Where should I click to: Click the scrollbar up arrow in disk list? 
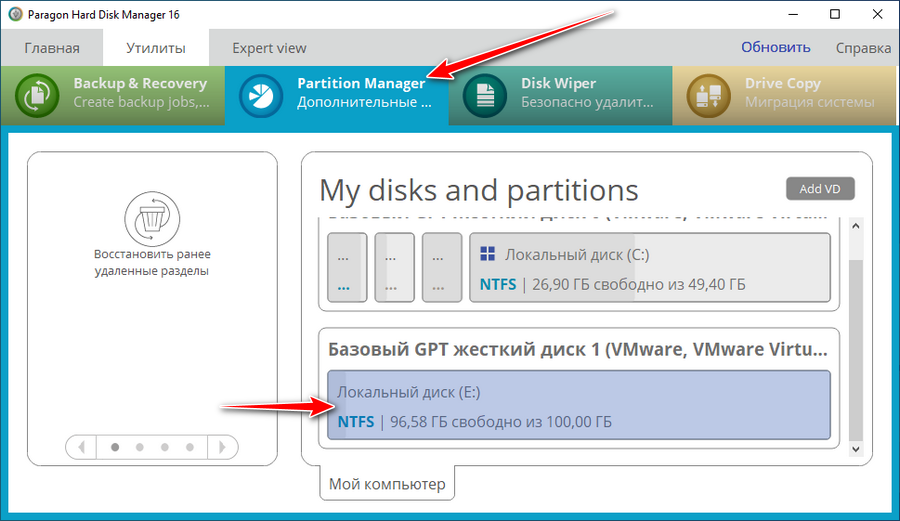pyautogui.click(x=856, y=226)
